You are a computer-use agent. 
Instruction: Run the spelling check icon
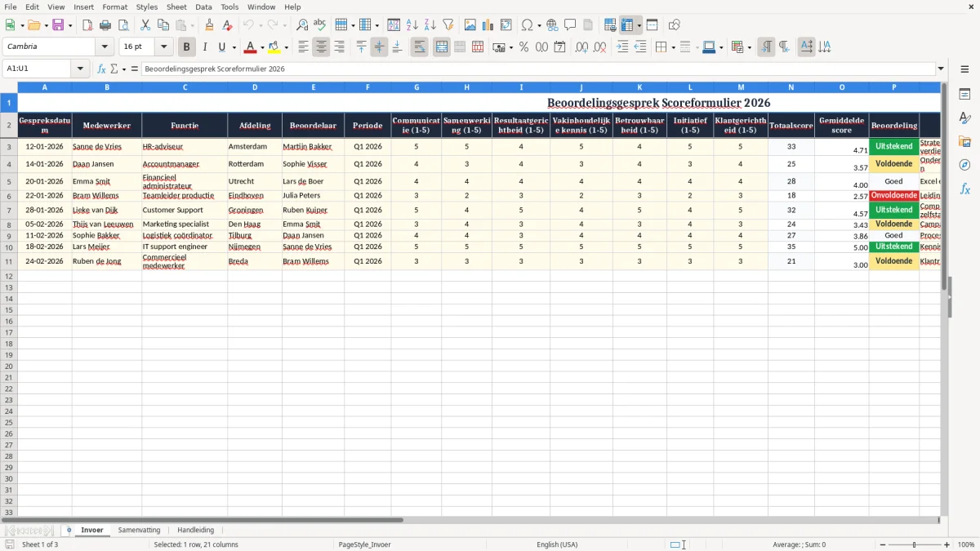pos(319,25)
